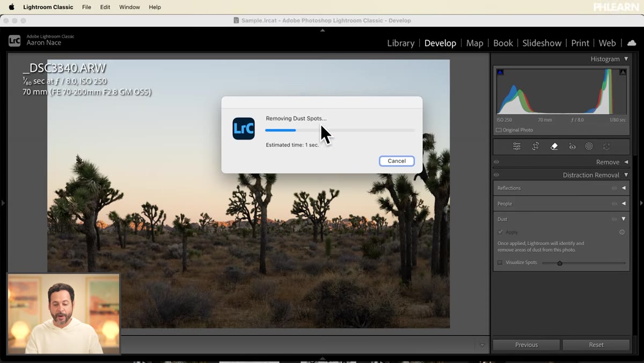Toggle People visibility eye
The height and width of the screenshot is (363, 644).
(614, 204)
